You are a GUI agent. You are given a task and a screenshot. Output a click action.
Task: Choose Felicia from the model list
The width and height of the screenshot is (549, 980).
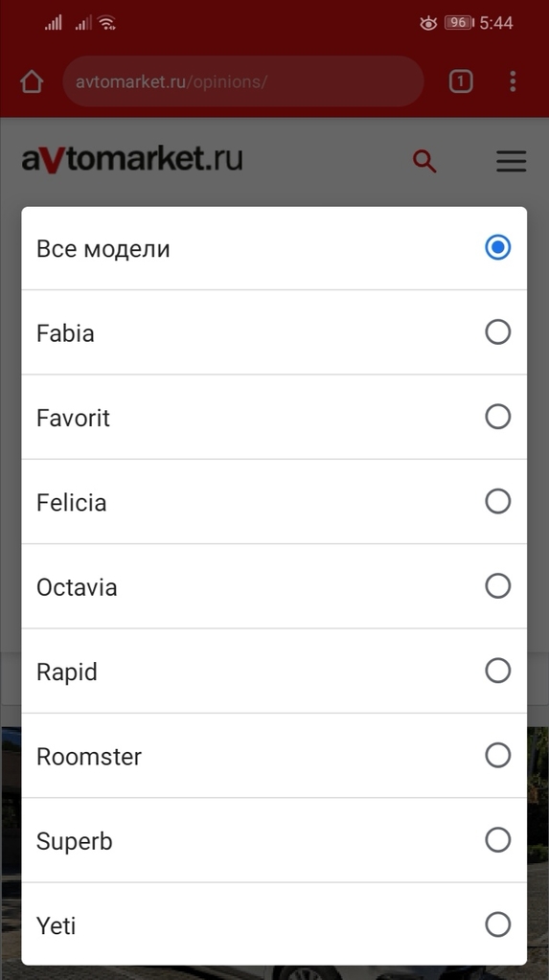point(274,501)
